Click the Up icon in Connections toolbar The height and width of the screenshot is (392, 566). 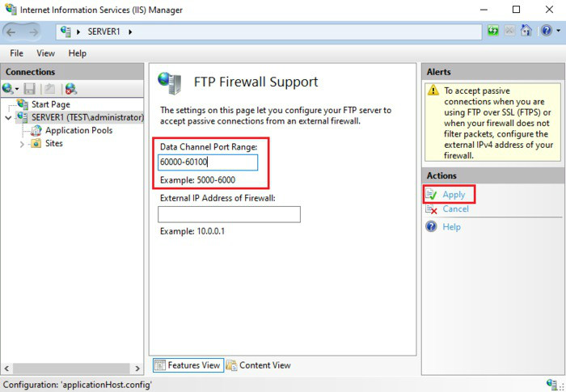point(49,88)
